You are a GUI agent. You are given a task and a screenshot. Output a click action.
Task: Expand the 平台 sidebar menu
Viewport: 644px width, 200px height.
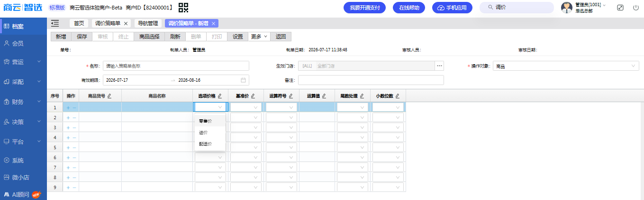[23, 142]
